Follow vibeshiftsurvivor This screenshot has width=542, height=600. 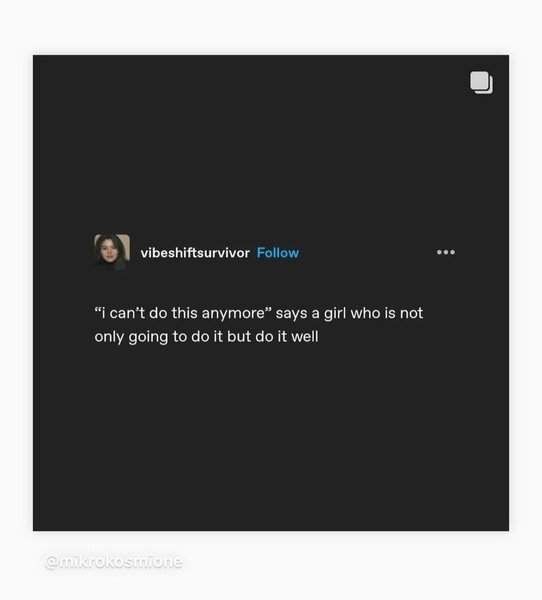click(278, 253)
